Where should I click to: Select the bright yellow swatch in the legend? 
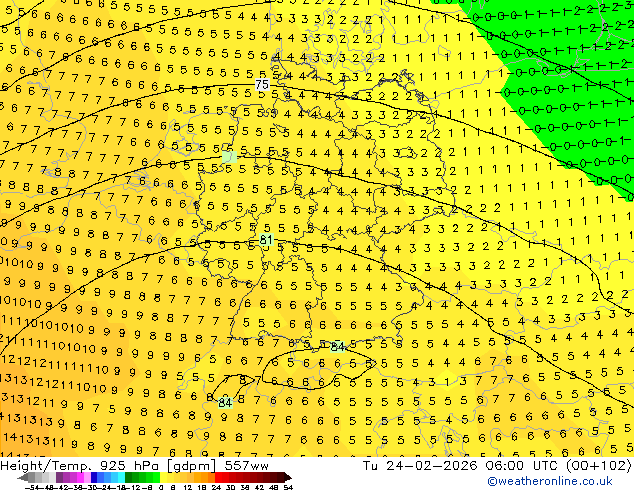coord(164,478)
